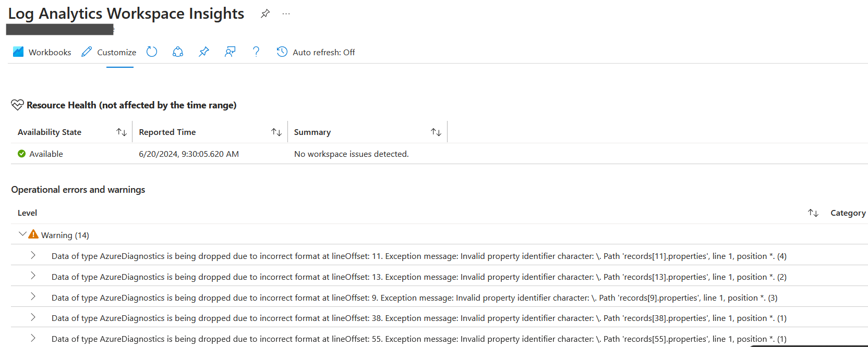Click the 'Operational errors and warnings' heading
The image size is (868, 347).
click(x=78, y=190)
